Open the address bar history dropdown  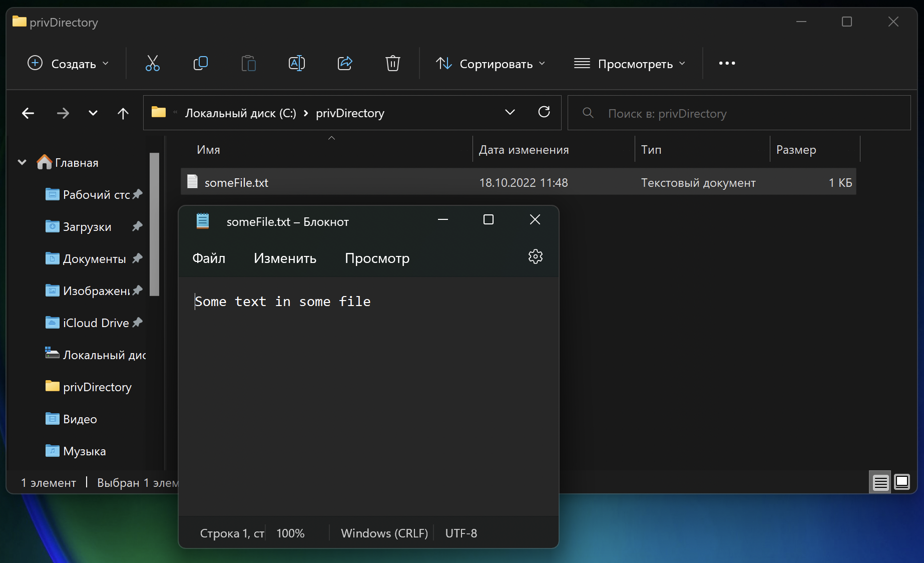tap(510, 112)
